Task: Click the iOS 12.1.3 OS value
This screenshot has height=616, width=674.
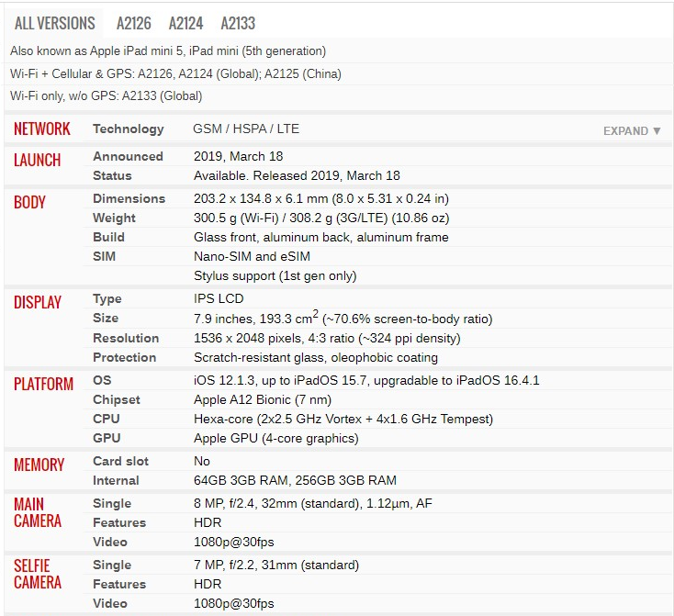Action: coord(366,380)
